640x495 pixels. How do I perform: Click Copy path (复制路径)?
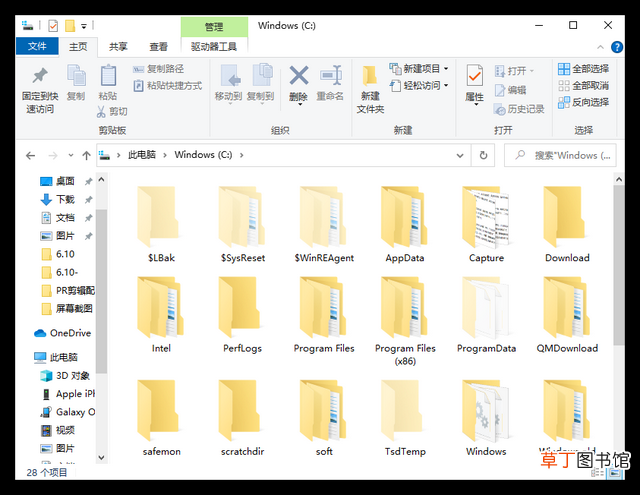158,69
